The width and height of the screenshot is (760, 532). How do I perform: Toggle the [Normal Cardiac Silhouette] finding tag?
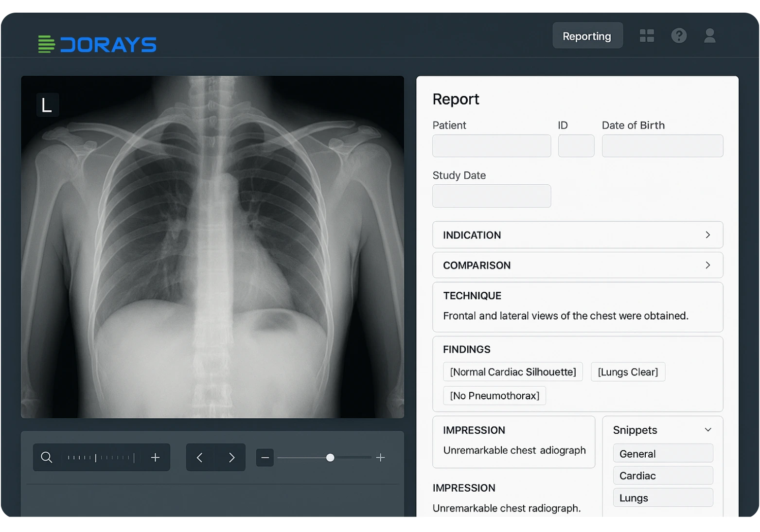513,372
